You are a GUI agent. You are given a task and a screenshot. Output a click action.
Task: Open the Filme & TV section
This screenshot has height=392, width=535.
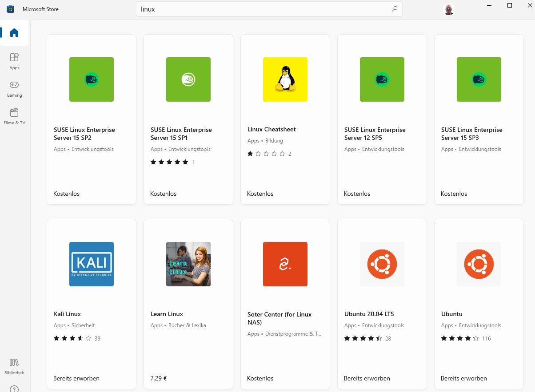(x=14, y=116)
